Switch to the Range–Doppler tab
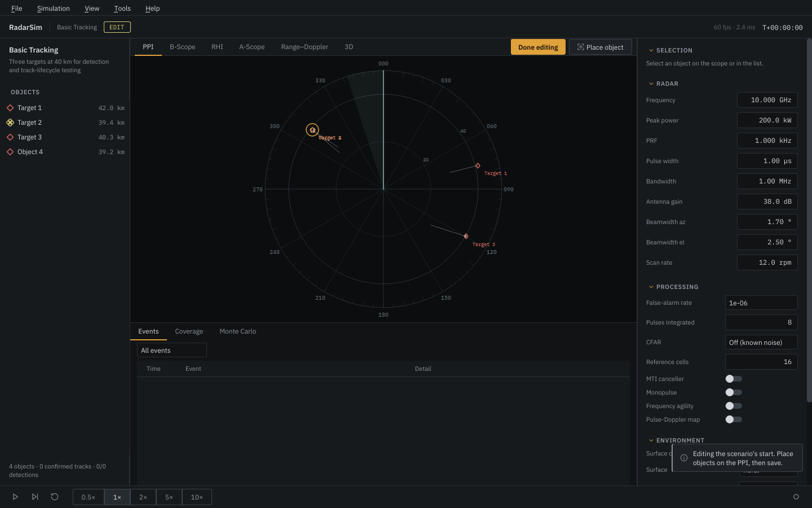Image resolution: width=812 pixels, height=508 pixels. point(304,47)
